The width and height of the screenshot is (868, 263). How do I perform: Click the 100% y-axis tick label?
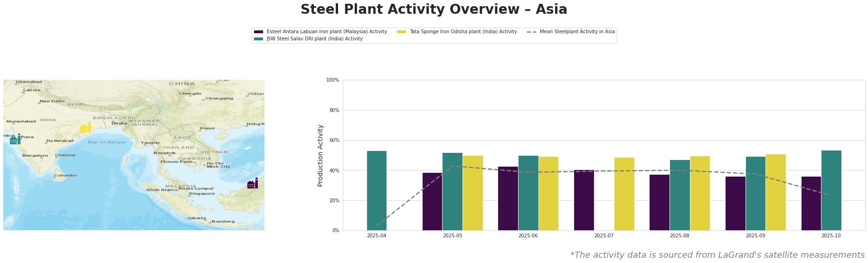tap(333, 80)
